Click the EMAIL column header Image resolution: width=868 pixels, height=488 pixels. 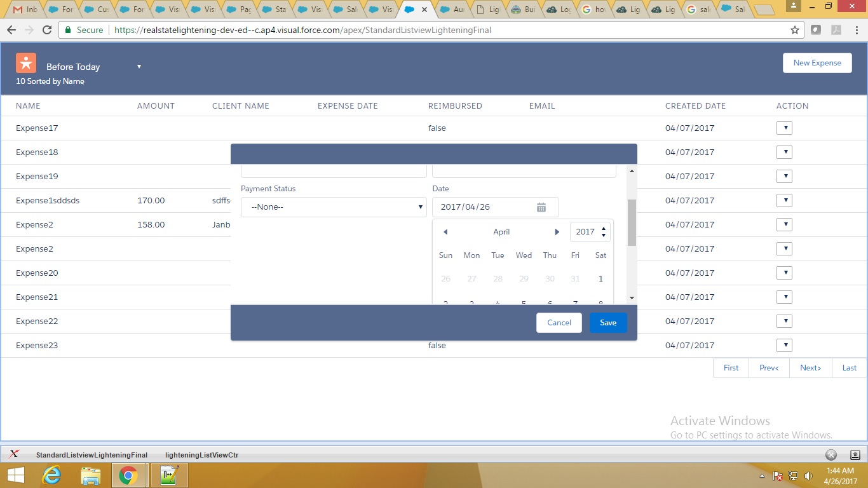pos(542,106)
